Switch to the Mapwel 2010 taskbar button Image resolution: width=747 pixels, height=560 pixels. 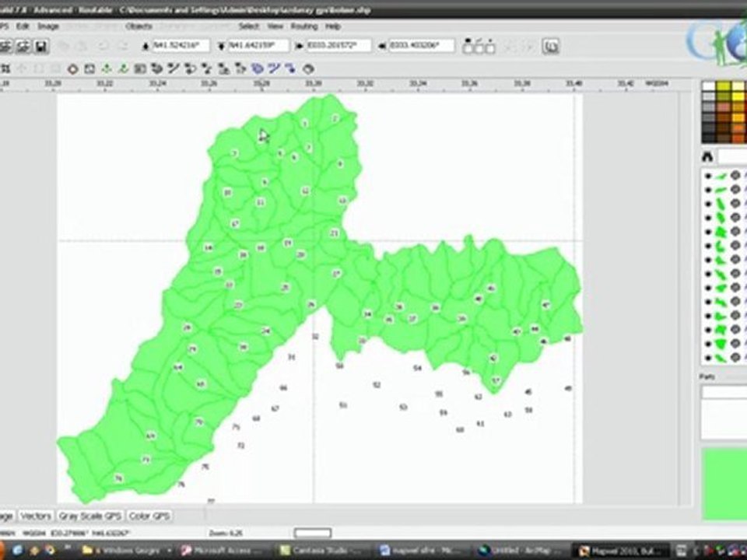coord(620,551)
